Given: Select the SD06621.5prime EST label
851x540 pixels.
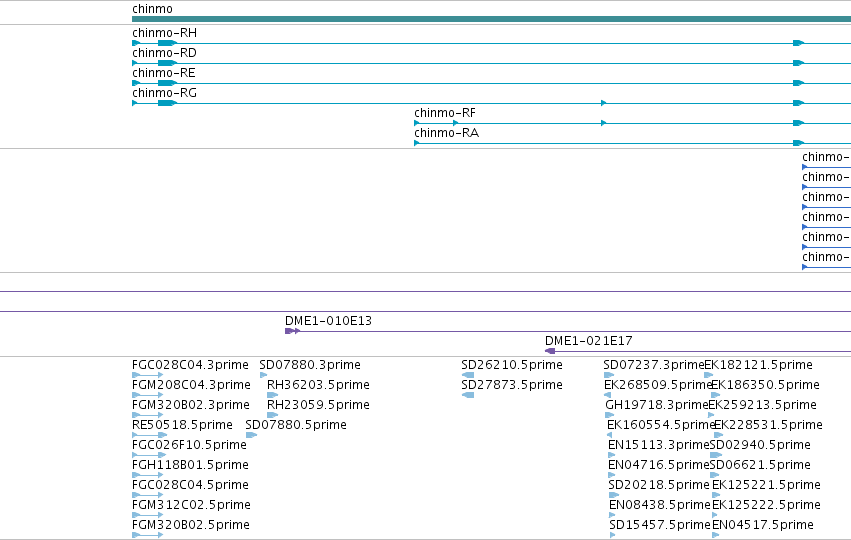Looking at the screenshot, I should pyautogui.click(x=760, y=465).
